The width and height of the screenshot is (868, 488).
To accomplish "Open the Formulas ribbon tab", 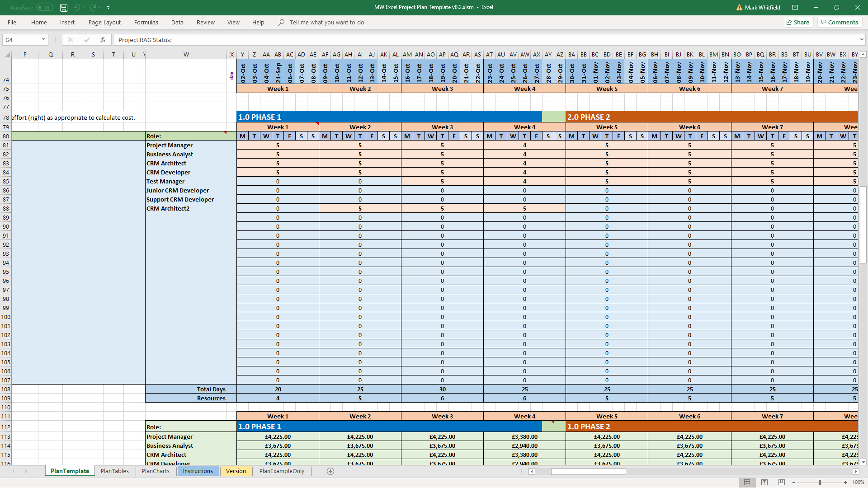I will click(146, 23).
